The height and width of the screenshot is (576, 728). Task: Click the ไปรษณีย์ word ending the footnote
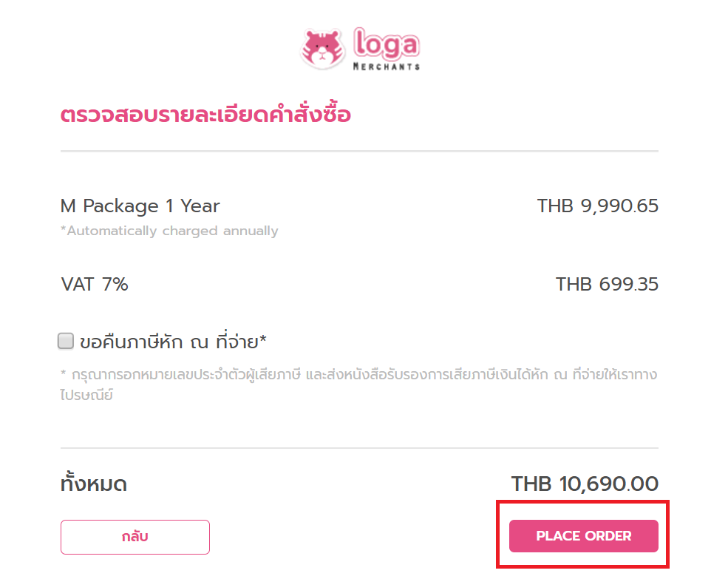coord(86,395)
